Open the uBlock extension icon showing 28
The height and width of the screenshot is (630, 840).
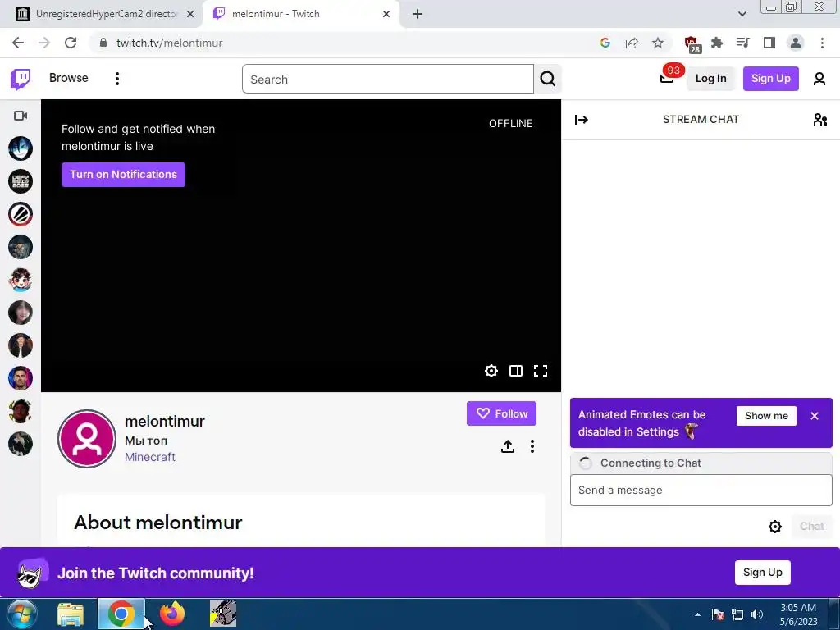692,44
